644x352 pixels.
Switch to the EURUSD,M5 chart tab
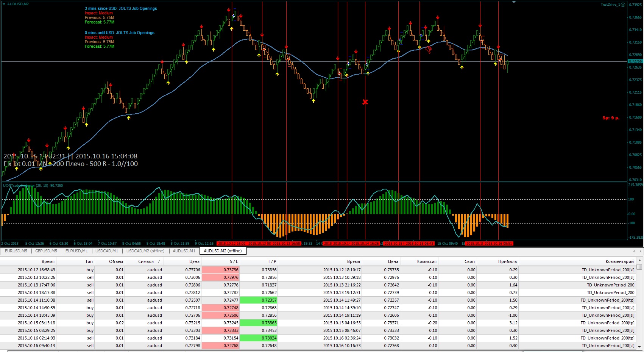pyautogui.click(x=16, y=251)
